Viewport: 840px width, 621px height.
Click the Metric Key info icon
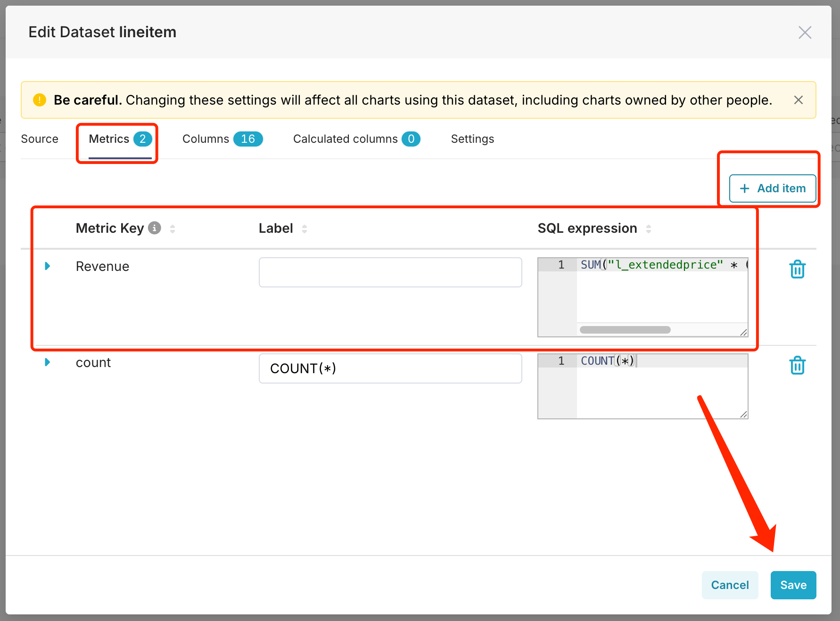(155, 228)
